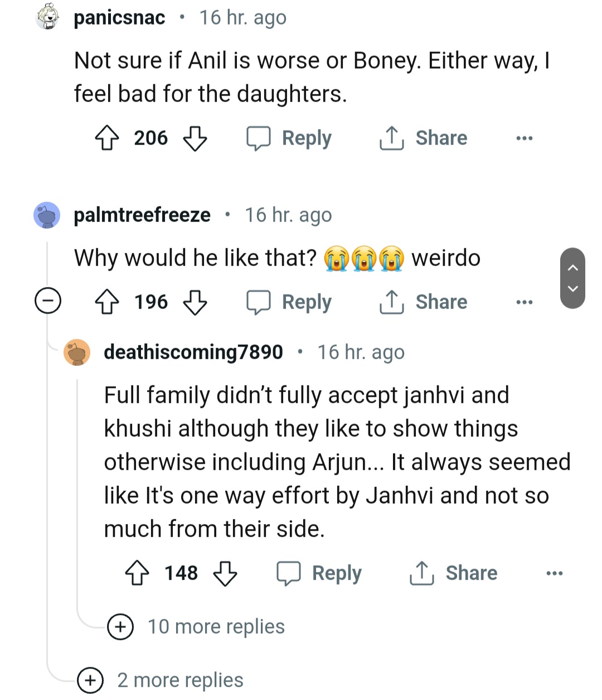Viewport: 602px width, 700px height.
Task: Share deathiscoming7890's comment
Action: 454,573
